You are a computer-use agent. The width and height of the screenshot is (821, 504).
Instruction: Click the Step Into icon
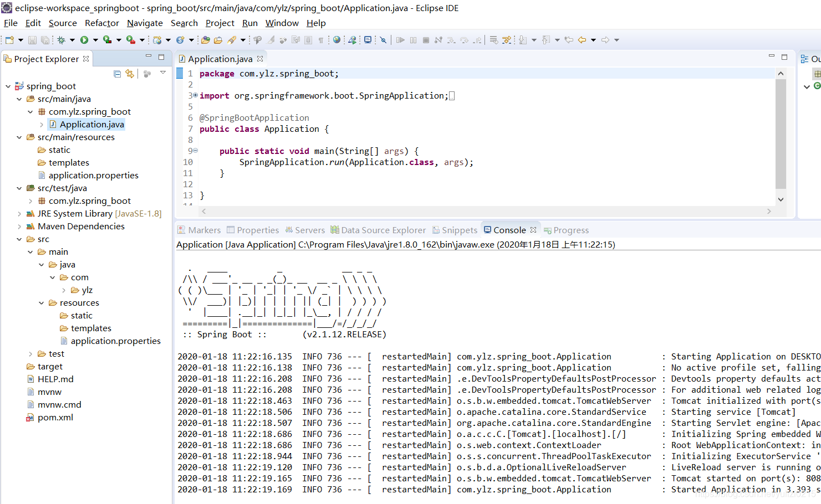click(x=451, y=40)
